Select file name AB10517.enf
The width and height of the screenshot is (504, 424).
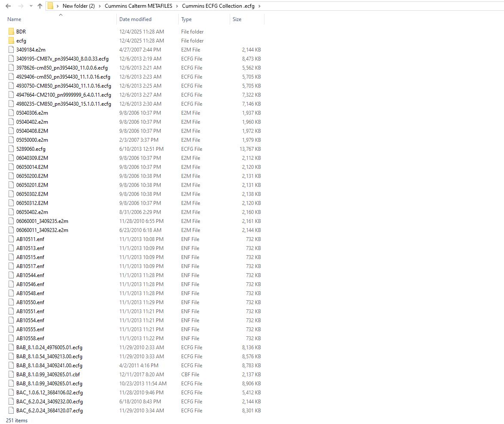[x=30, y=266]
